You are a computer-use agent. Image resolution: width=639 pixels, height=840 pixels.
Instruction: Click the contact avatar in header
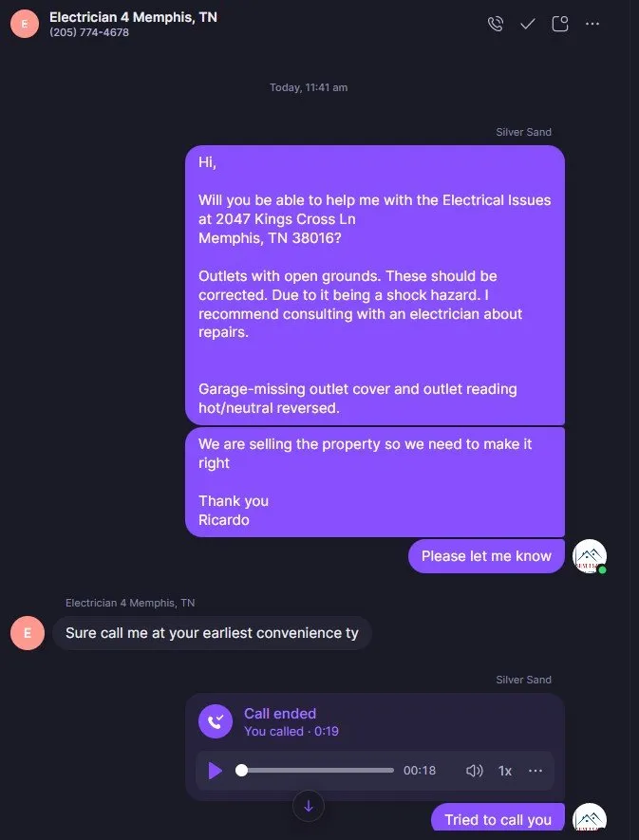tap(25, 24)
